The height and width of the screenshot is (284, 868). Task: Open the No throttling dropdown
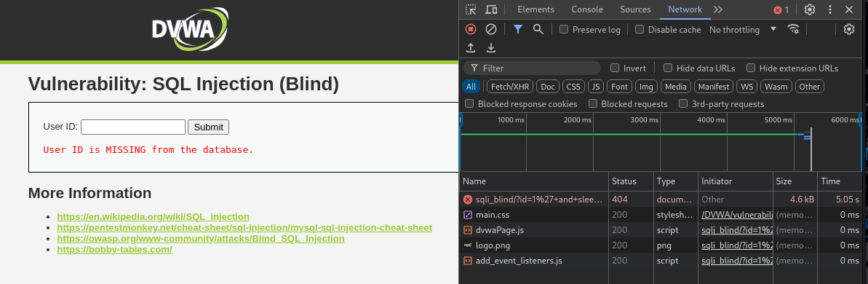coord(742,29)
